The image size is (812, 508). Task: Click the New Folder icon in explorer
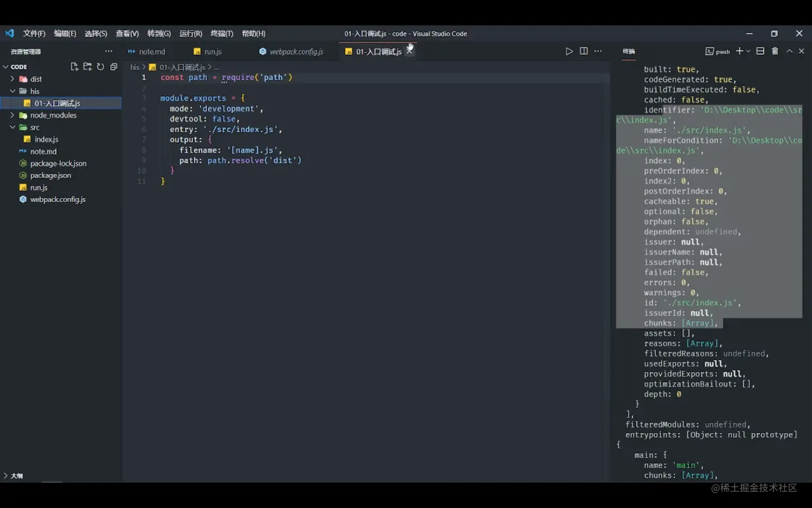click(x=87, y=67)
